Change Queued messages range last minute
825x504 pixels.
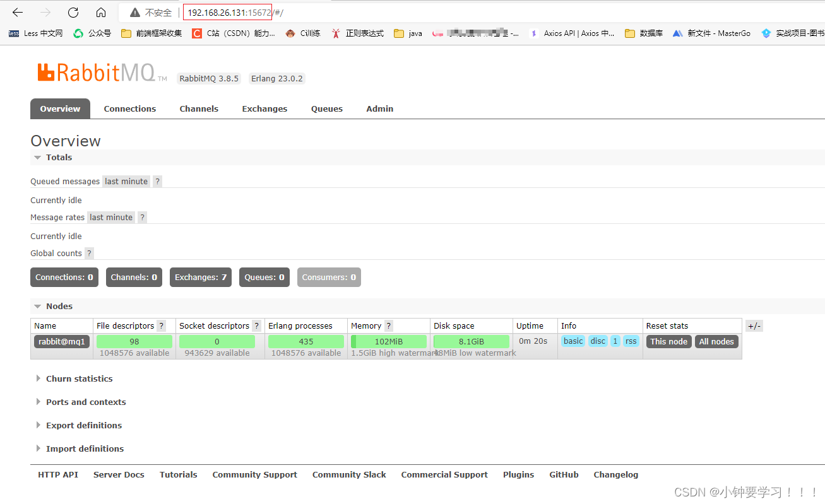pos(126,182)
